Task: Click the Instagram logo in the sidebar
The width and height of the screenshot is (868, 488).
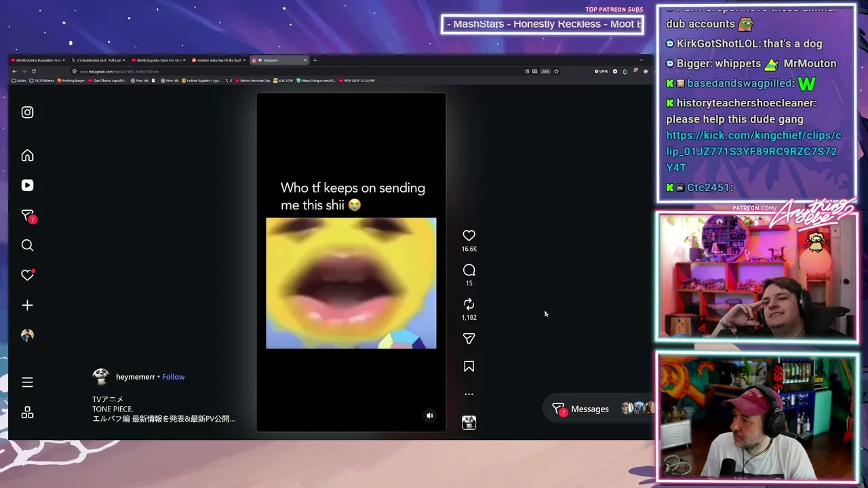Action: pos(27,113)
